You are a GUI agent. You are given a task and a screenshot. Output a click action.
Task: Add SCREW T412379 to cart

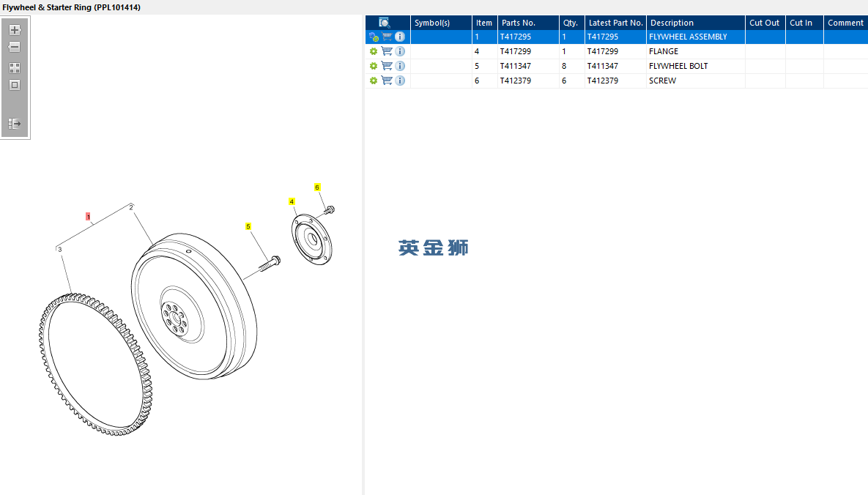(x=387, y=81)
